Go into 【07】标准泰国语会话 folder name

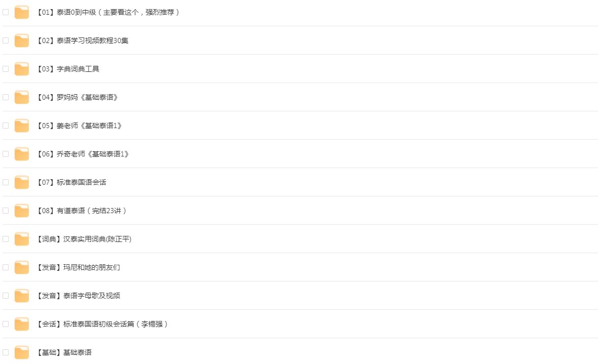[71, 182]
